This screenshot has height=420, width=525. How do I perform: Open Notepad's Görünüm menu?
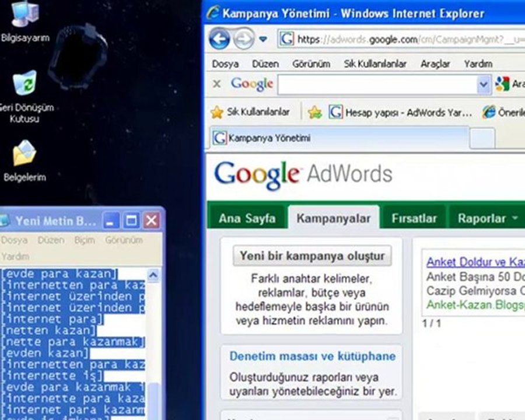124,240
